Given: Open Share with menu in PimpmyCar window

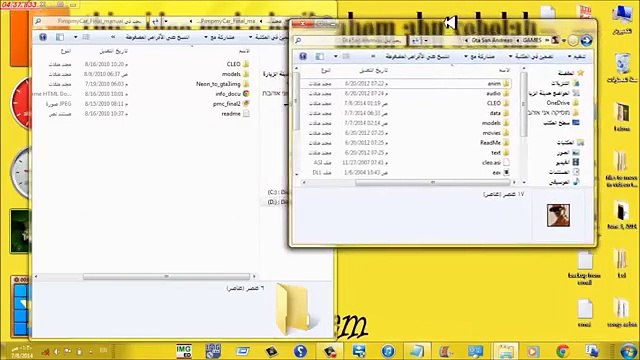Looking at the screenshot, I should click(219, 37).
